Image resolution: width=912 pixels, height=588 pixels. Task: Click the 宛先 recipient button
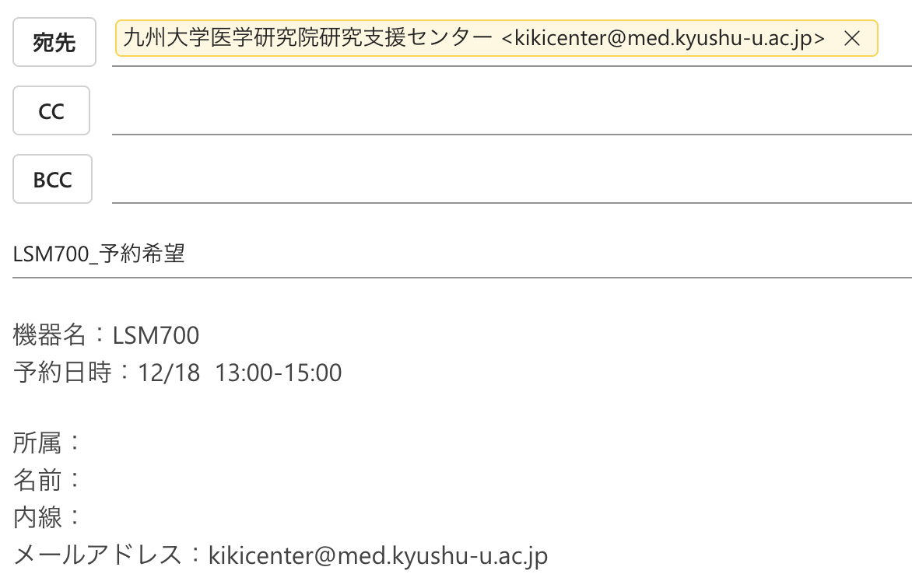point(54,42)
